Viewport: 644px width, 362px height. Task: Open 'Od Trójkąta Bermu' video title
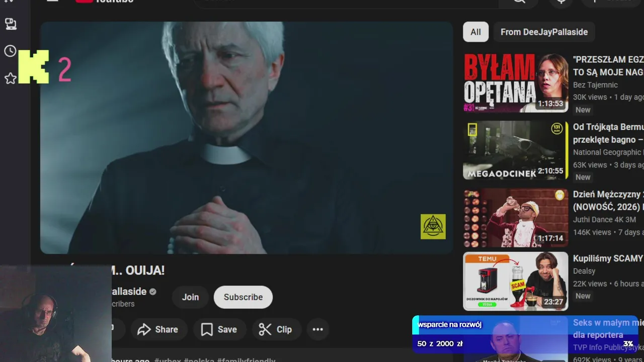pos(608,133)
